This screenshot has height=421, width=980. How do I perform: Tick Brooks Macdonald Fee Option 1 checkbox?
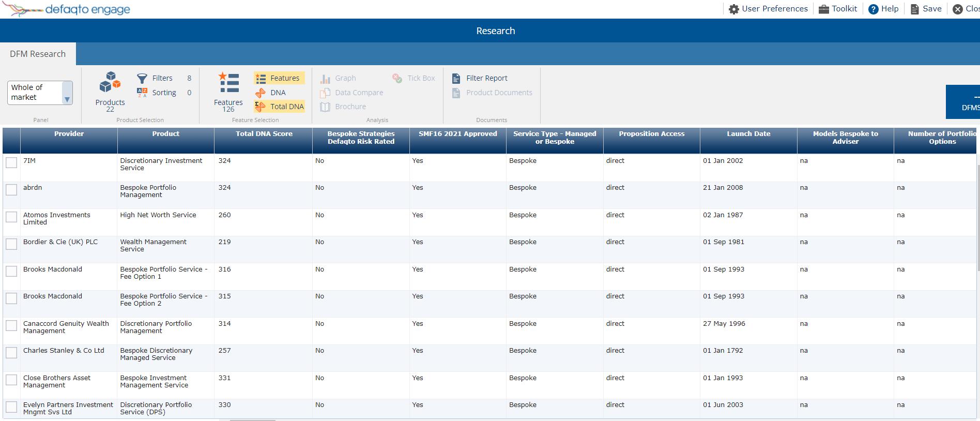pos(11,271)
